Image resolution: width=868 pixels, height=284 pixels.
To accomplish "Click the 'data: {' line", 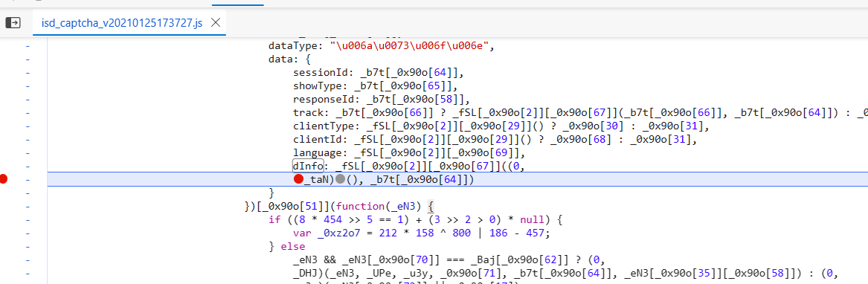I will point(290,59).
